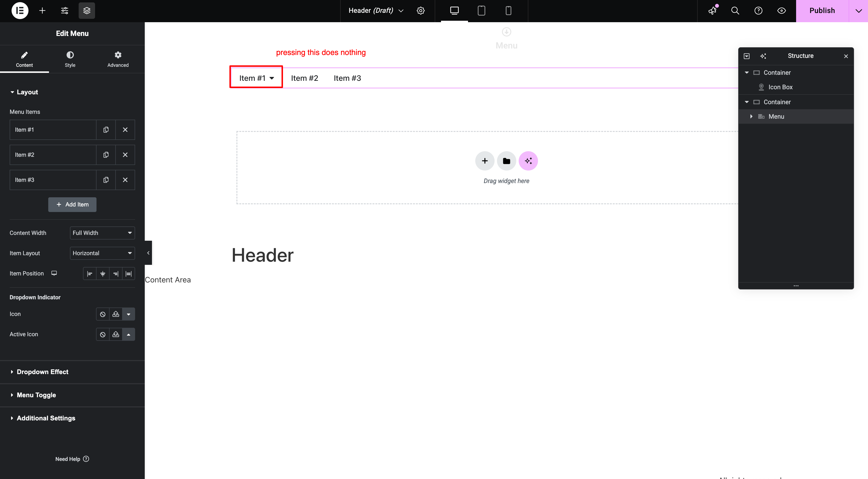
Task: Click the Menu icon box icon on canvas
Action: pyautogui.click(x=506, y=32)
